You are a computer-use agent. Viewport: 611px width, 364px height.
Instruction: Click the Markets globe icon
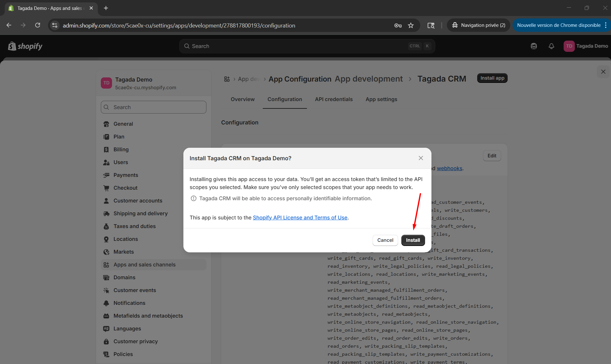pyautogui.click(x=106, y=252)
